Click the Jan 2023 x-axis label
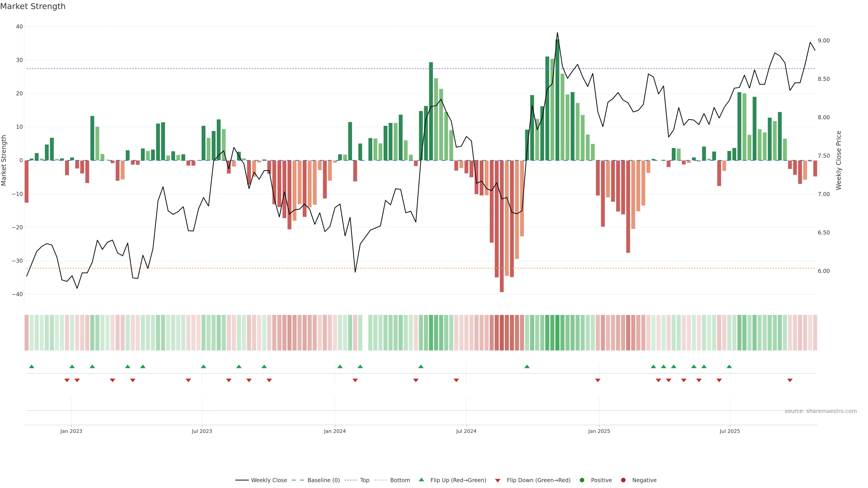Screen dimensions: 868x488 coord(71,431)
